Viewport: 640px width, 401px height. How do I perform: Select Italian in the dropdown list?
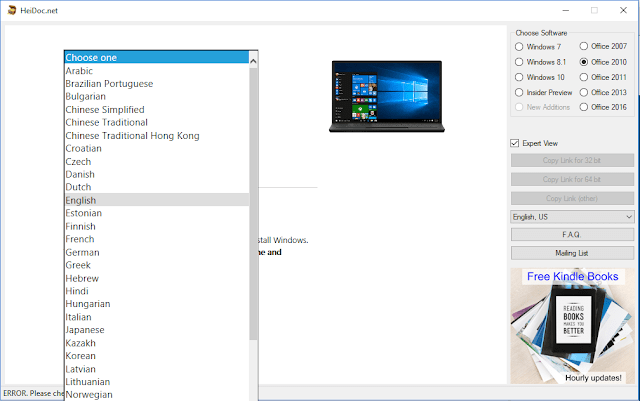coord(157,317)
